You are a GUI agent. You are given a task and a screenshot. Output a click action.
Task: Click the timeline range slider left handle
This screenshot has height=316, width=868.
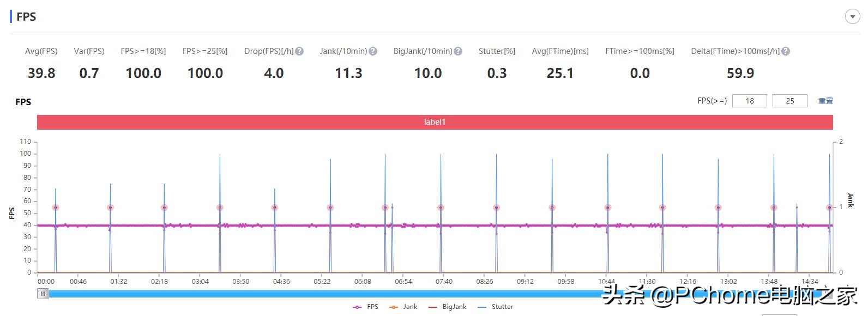click(43, 294)
